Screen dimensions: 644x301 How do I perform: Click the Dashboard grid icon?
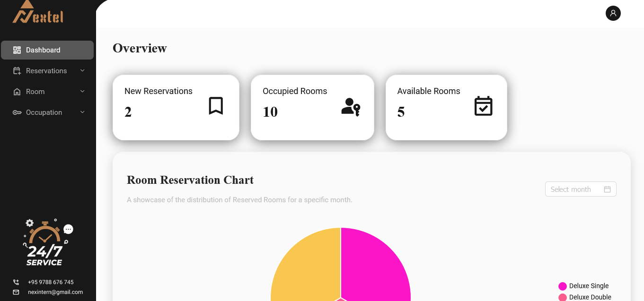point(17,50)
